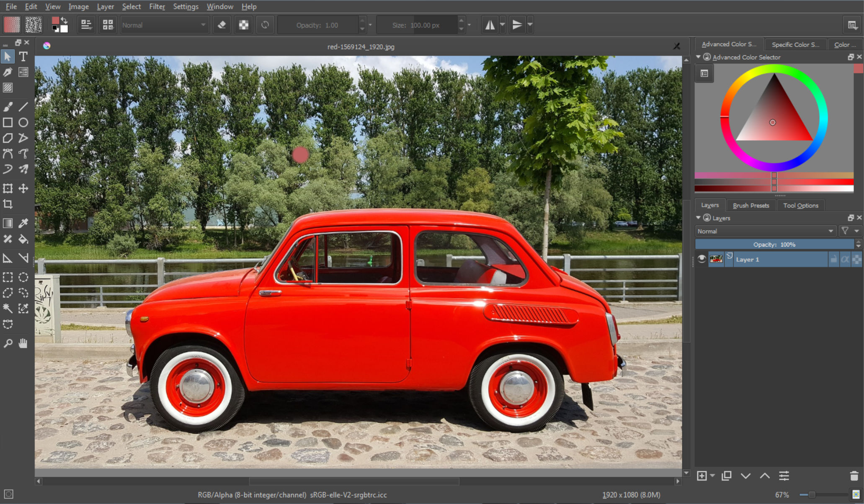Select the Transform tool
Image resolution: width=864 pixels, height=504 pixels.
point(8,188)
